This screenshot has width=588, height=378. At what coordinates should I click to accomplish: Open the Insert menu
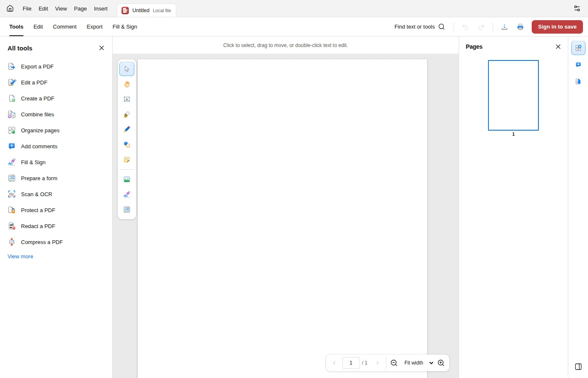pos(101,8)
